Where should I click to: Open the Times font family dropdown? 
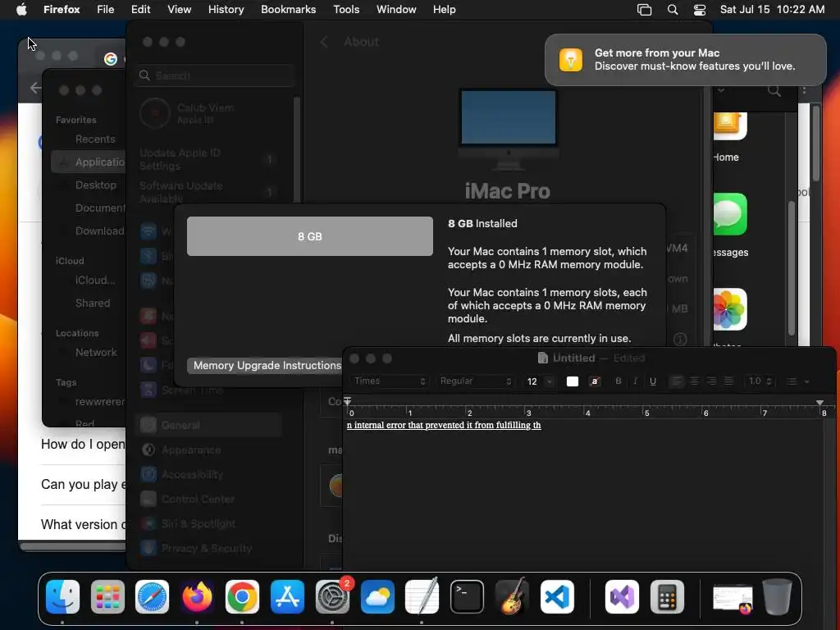389,381
